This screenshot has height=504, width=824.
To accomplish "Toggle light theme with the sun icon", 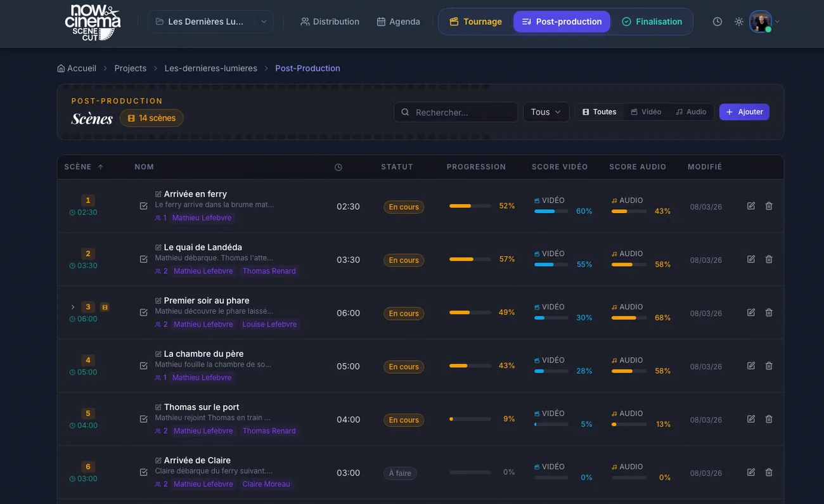I will click(739, 22).
